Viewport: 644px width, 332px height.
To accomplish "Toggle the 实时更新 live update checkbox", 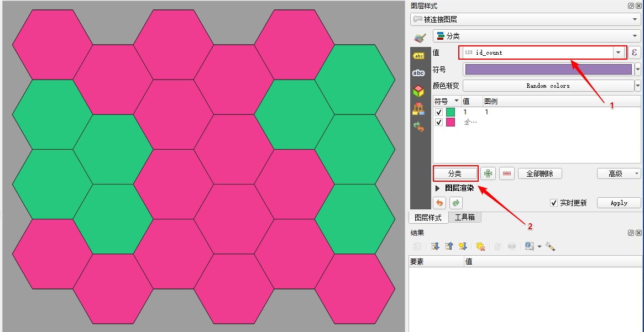I will click(x=554, y=203).
